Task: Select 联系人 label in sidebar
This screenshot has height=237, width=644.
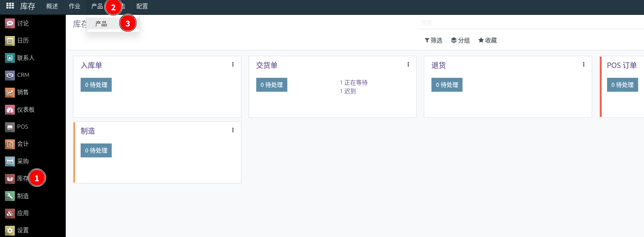Action: point(26,58)
